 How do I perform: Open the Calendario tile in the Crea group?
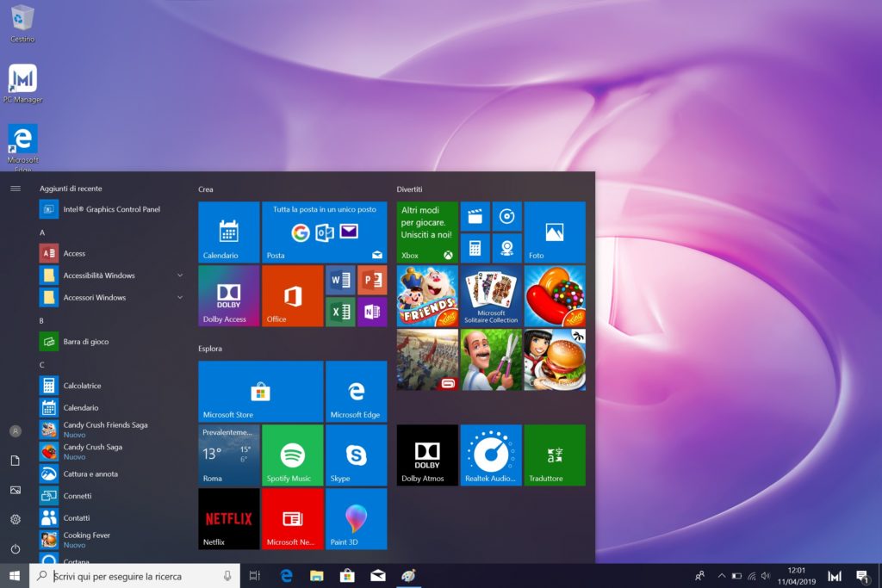click(x=229, y=232)
